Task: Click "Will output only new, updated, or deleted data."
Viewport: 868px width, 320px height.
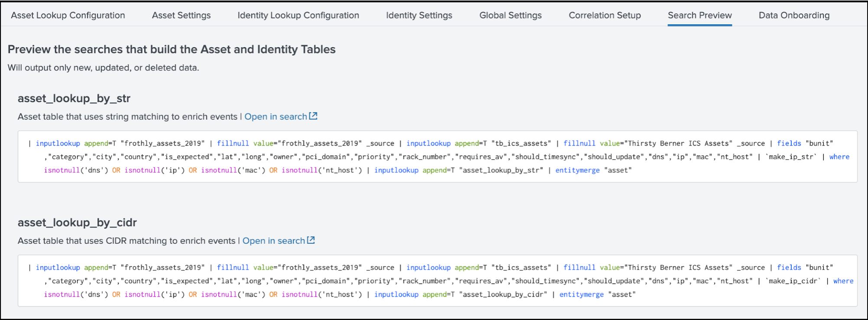Action: click(x=104, y=68)
